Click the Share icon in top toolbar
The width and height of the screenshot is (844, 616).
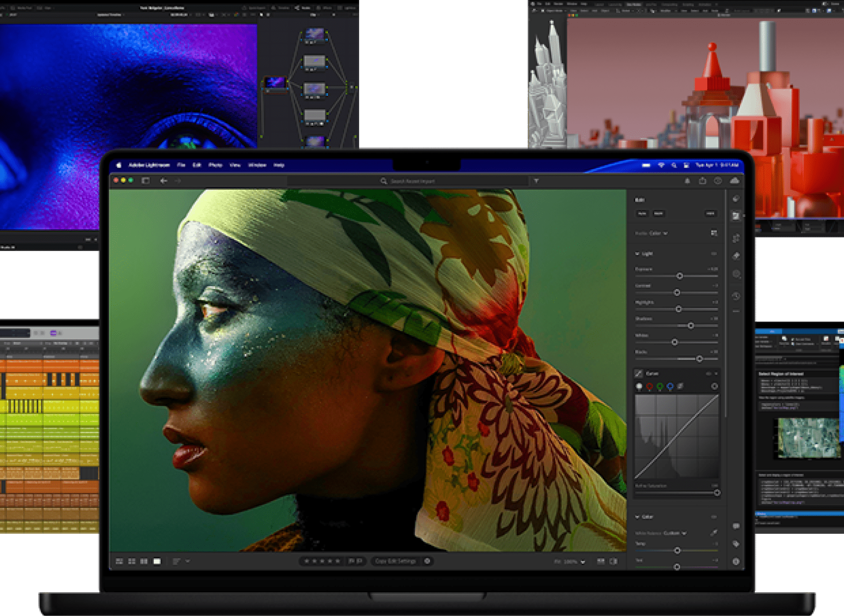point(702,181)
